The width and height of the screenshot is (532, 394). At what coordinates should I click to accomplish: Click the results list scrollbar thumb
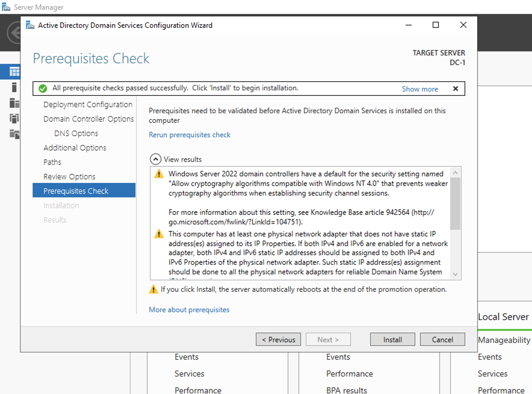(455, 204)
